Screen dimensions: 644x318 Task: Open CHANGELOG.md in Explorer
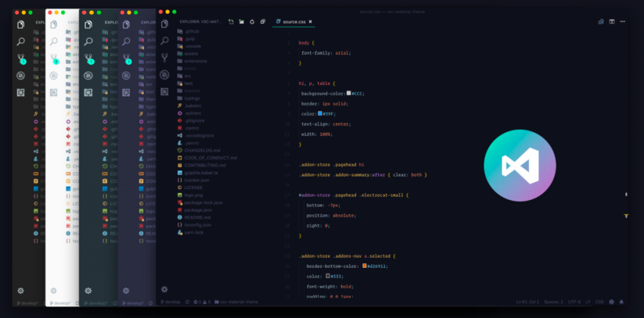199,151
